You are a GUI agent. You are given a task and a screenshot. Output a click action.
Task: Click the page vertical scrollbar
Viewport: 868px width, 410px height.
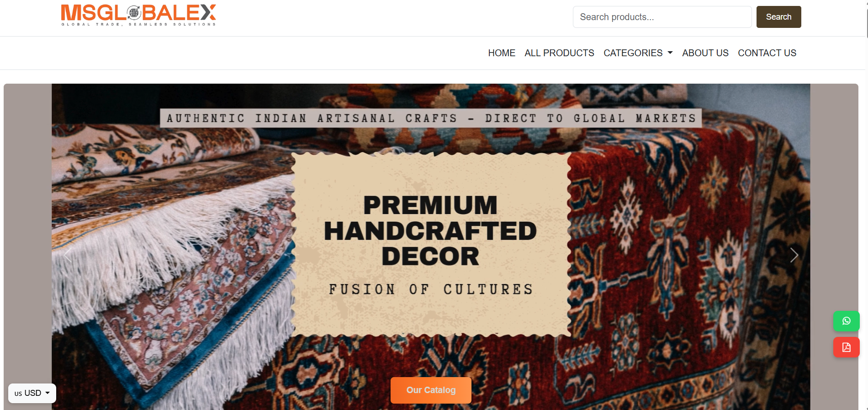coord(866,205)
